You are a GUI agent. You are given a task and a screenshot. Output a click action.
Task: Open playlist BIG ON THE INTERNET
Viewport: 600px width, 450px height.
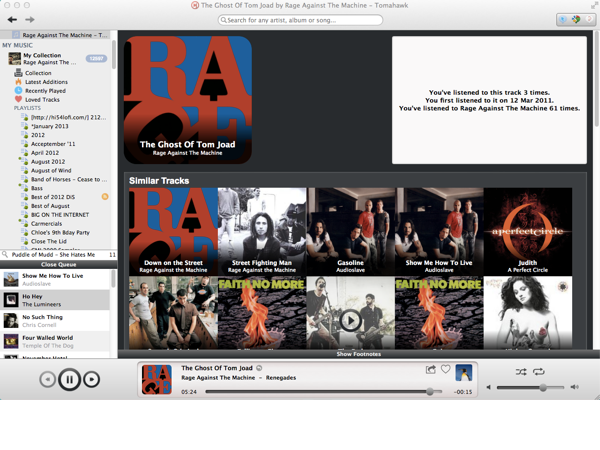[60, 215]
